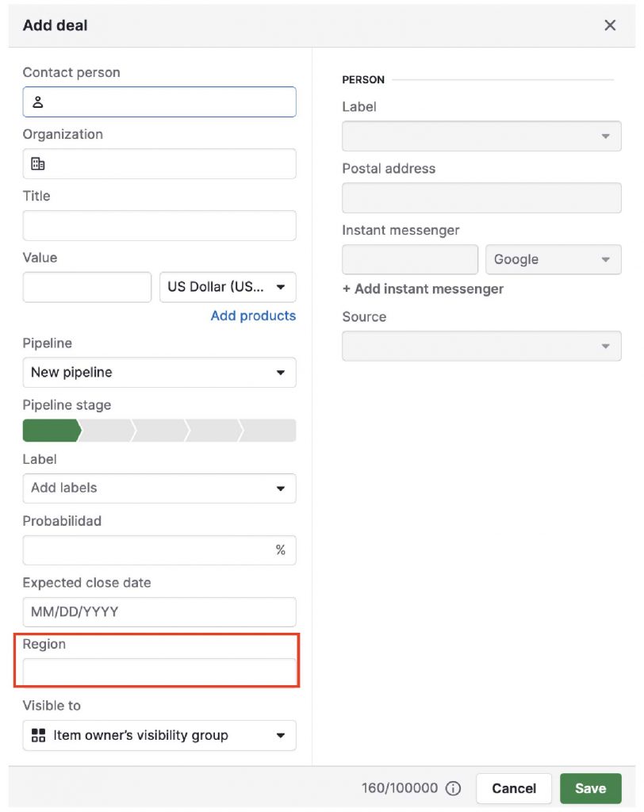Open the person Label dropdown
Screen dimensions: 644x812
pos(481,136)
